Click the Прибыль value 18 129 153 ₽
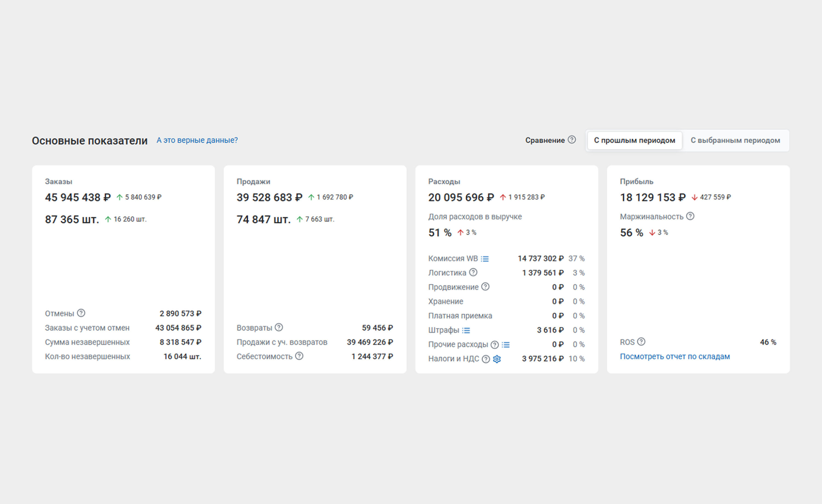Viewport: 822px width, 504px height. click(652, 197)
